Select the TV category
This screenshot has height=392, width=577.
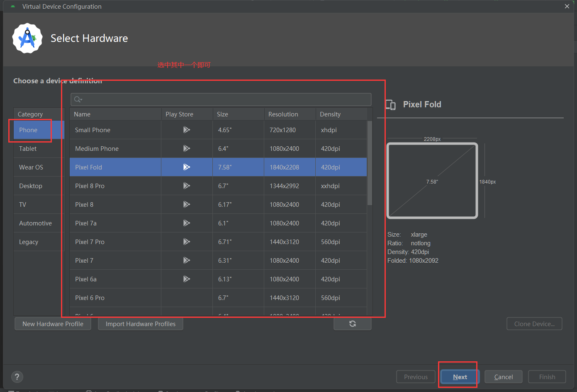39,204
